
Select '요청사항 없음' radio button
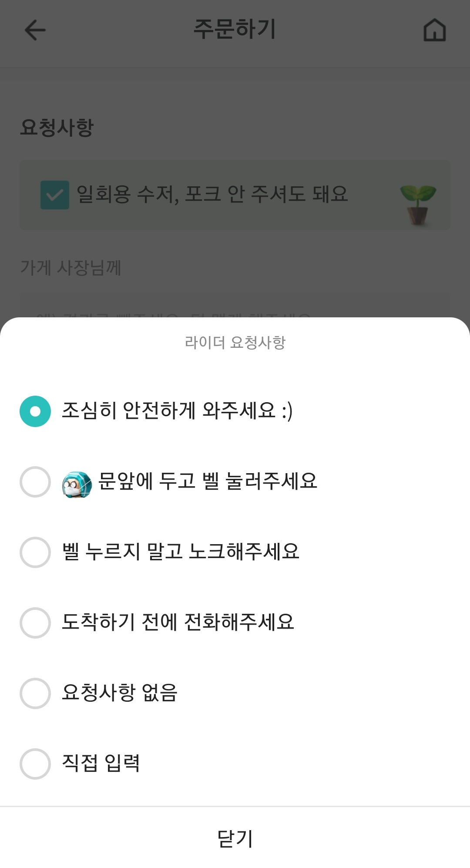35,693
